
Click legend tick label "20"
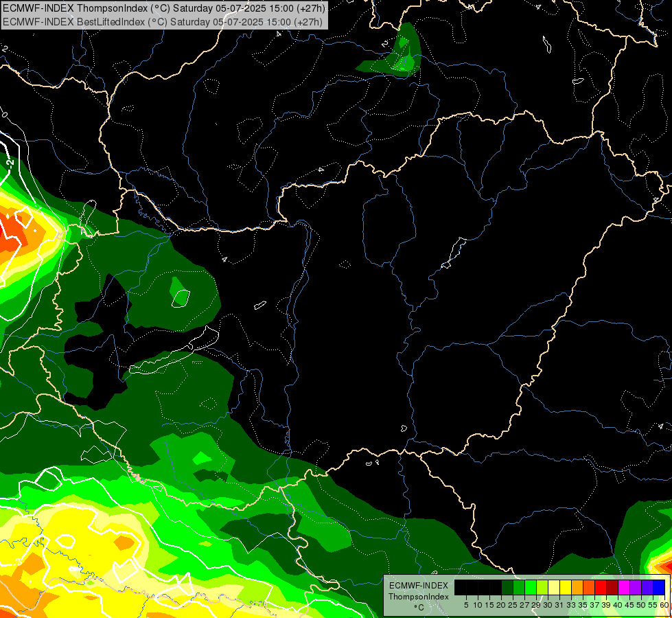coord(502,605)
